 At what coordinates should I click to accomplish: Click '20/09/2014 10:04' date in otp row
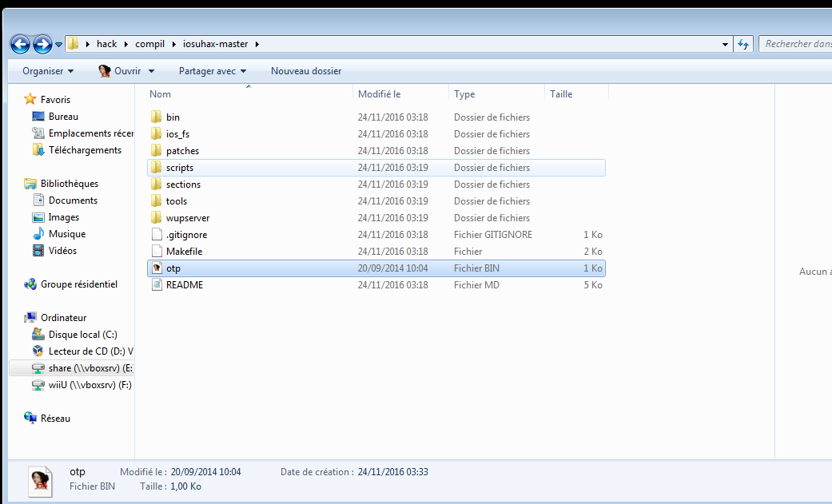tap(392, 268)
